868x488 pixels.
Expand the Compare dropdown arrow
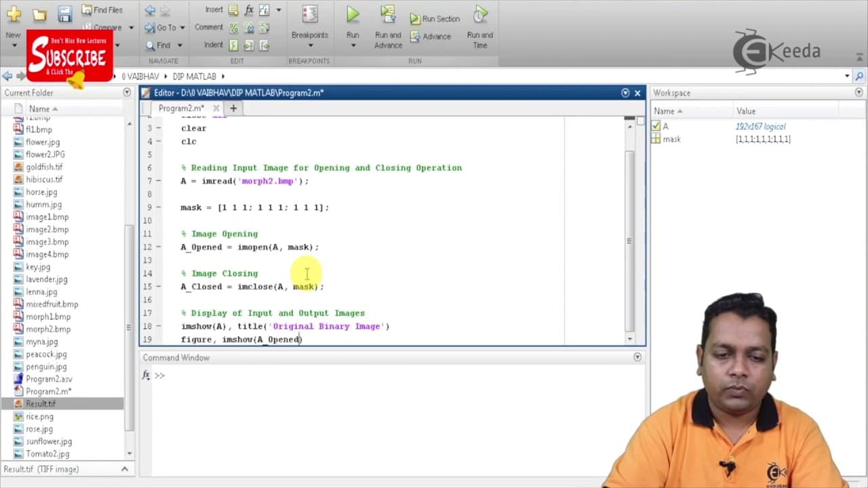click(131, 28)
